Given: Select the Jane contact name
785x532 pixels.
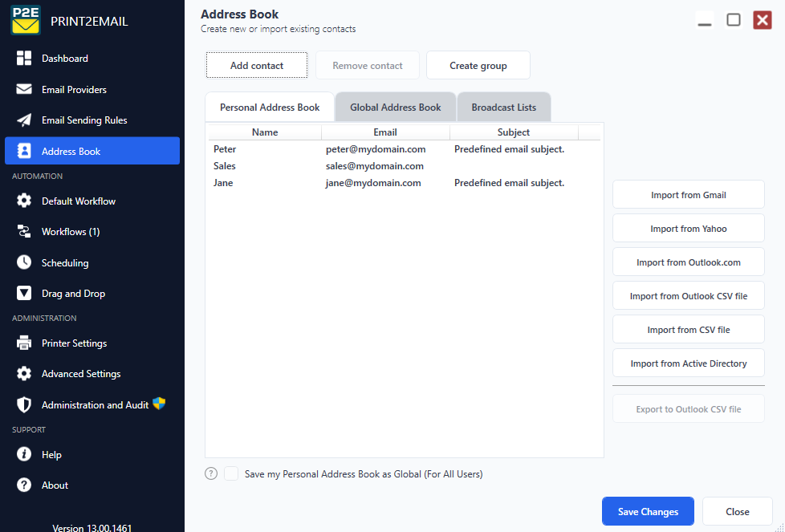Looking at the screenshot, I should tap(223, 183).
